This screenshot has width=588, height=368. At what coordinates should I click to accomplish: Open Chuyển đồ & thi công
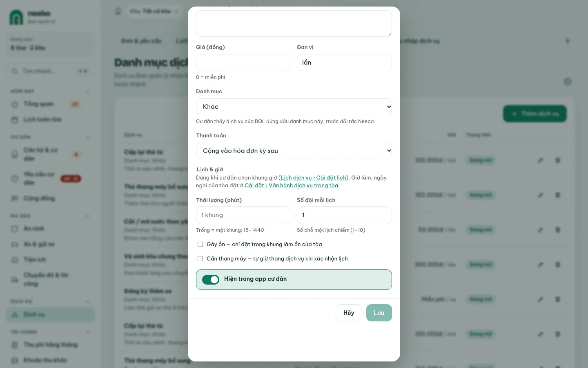51,279
